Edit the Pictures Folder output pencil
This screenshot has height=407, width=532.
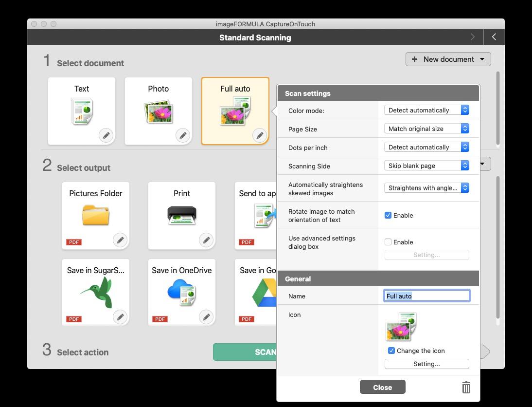120,240
